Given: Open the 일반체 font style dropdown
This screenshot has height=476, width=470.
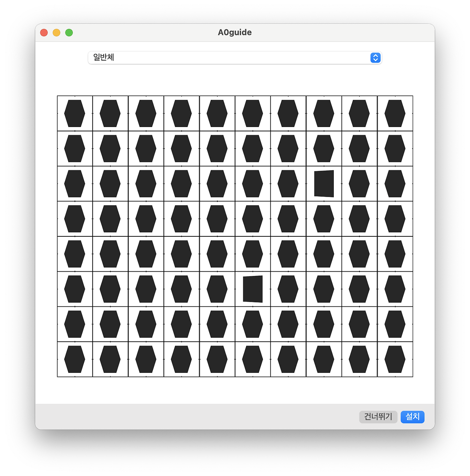Looking at the screenshot, I should click(x=235, y=58).
